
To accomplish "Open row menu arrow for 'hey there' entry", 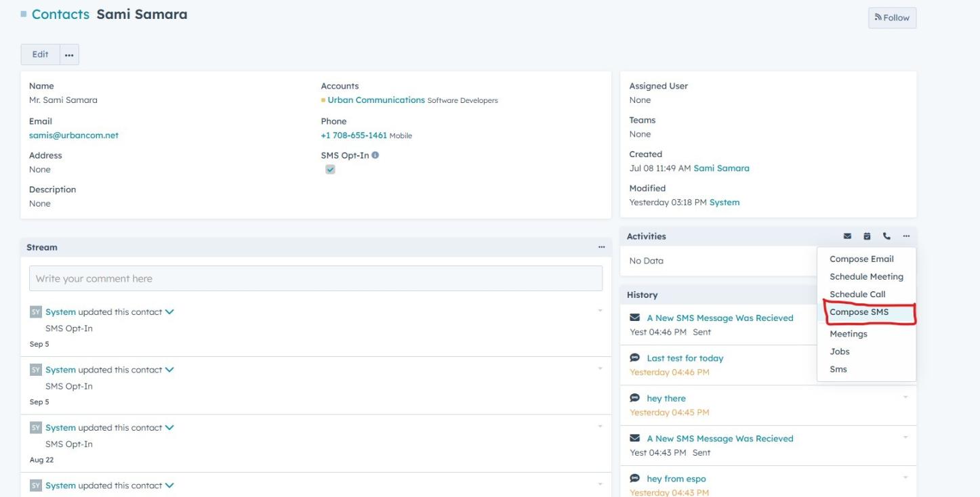I will click(905, 397).
